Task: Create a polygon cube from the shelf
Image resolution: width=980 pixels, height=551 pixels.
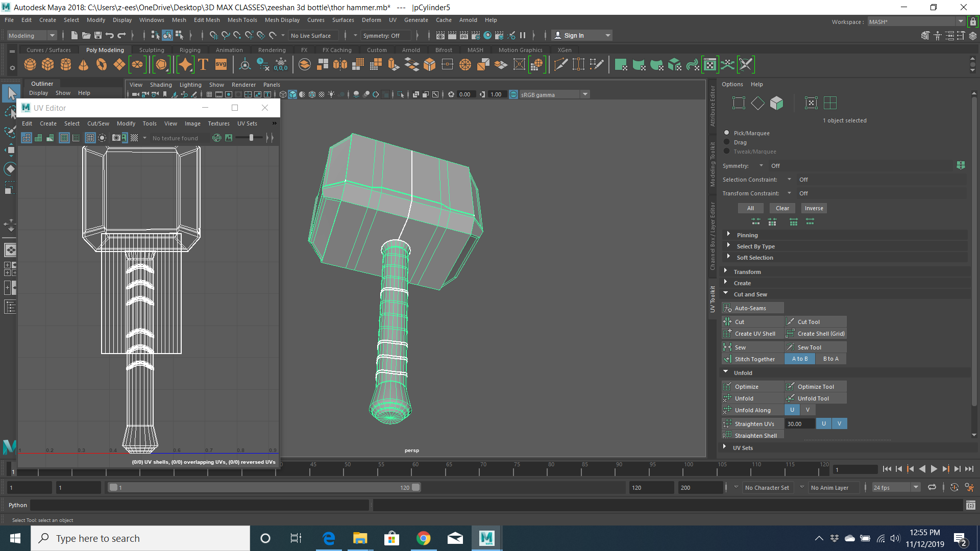Action: 47,64
